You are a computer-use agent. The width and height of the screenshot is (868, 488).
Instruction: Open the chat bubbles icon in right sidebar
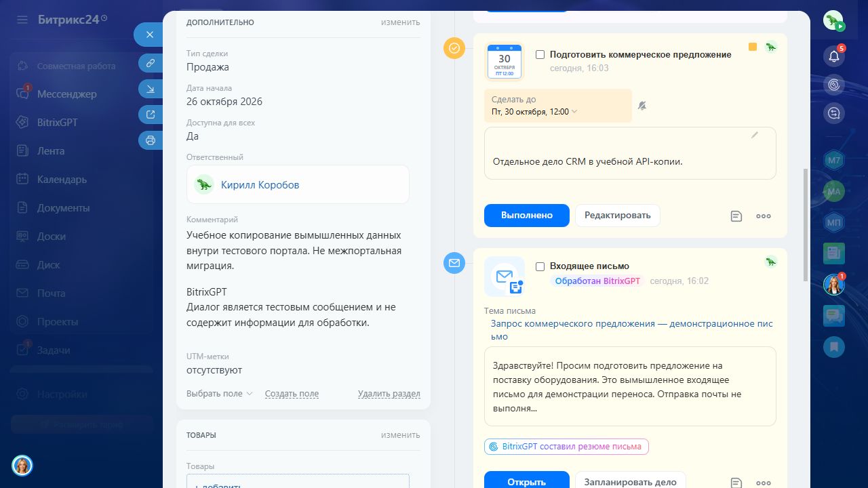pyautogui.click(x=834, y=315)
